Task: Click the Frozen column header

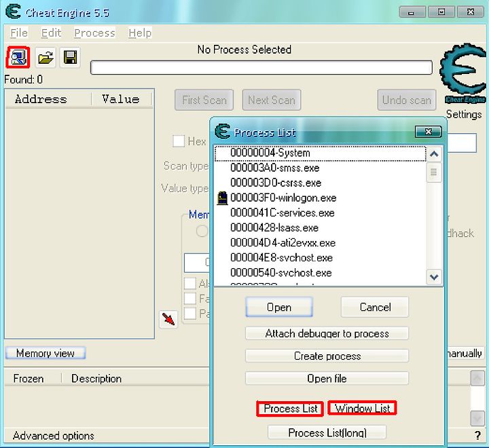Action: coord(33,379)
